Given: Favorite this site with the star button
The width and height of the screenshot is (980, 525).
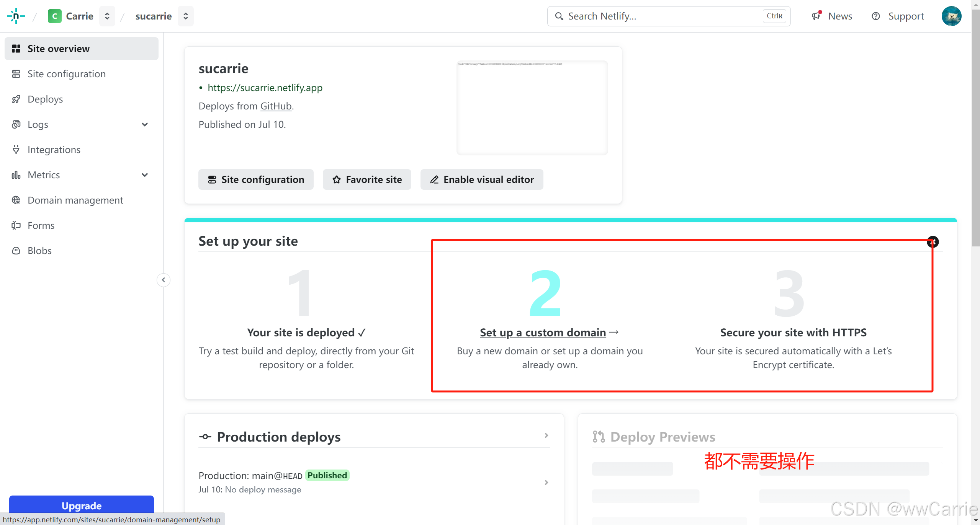Looking at the screenshot, I should pos(366,179).
